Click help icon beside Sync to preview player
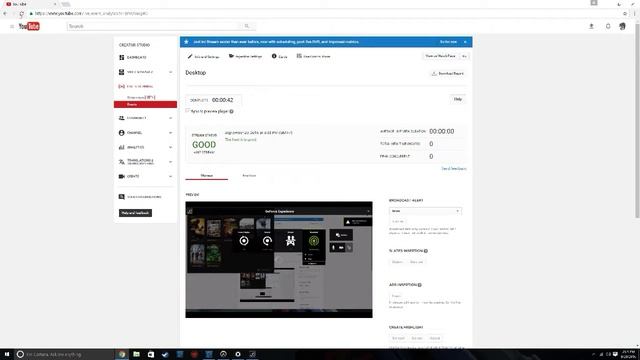Viewport: 640px width, 360px height. pyautogui.click(x=231, y=111)
